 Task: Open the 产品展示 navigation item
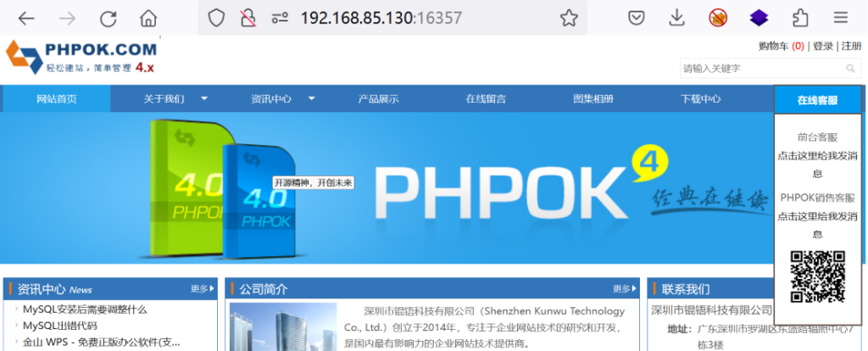379,99
